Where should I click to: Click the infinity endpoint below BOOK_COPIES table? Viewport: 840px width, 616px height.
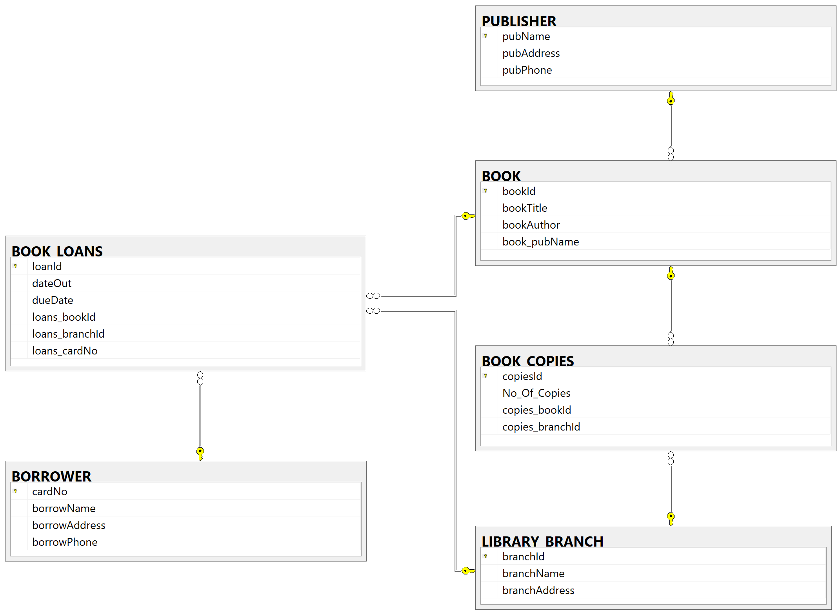click(671, 458)
